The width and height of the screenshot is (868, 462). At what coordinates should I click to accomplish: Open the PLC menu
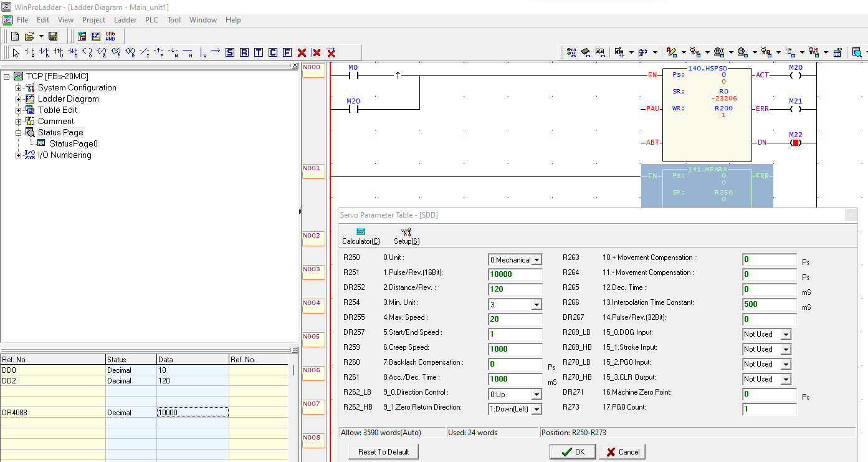[151, 20]
